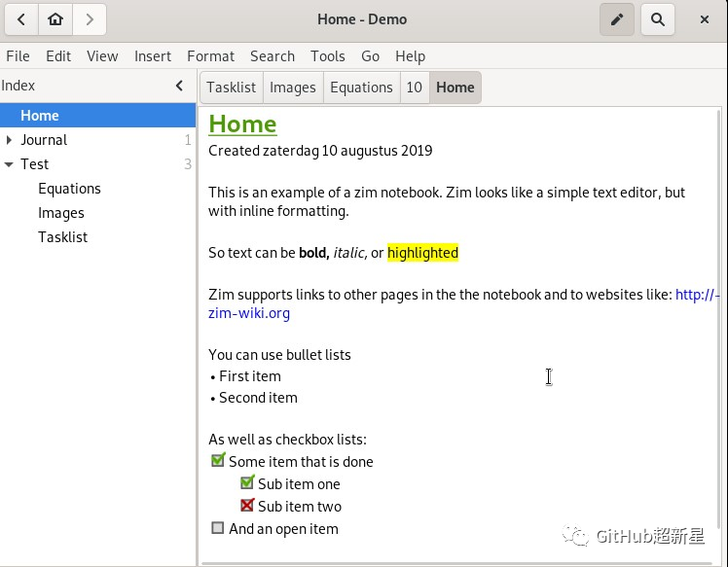This screenshot has width=728, height=567.
Task: Switch to the Equations path tab
Action: [362, 88]
